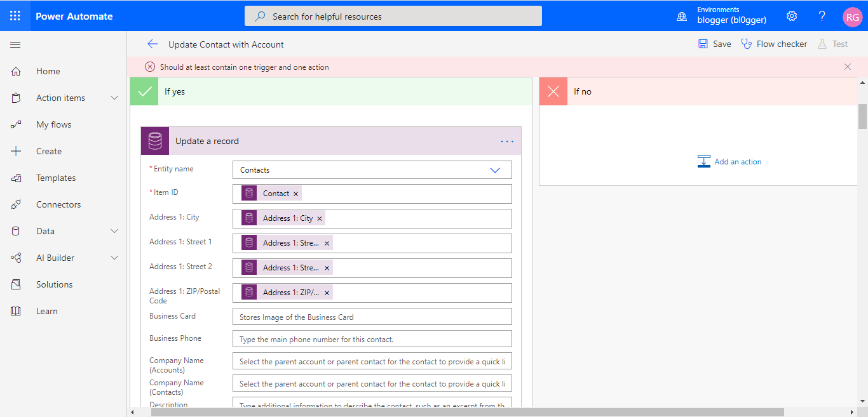868x417 pixels.
Task: Click the Home icon in sidebar
Action: tap(17, 71)
